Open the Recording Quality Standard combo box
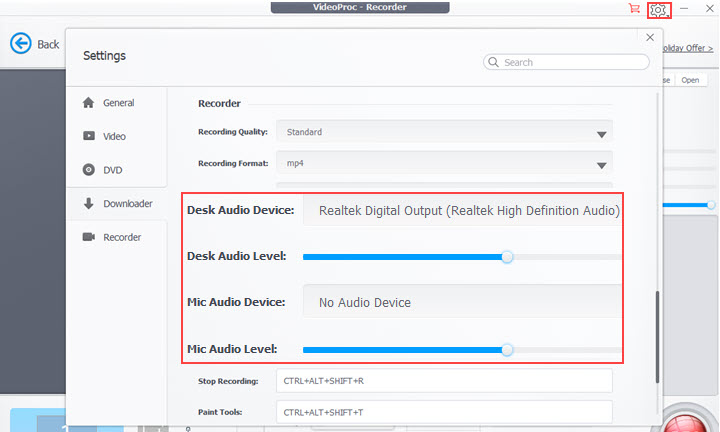The width and height of the screenshot is (720, 432). point(444,132)
